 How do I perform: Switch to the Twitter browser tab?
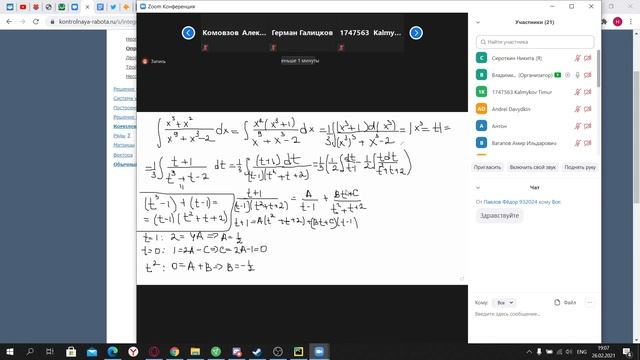[x=113, y=7]
